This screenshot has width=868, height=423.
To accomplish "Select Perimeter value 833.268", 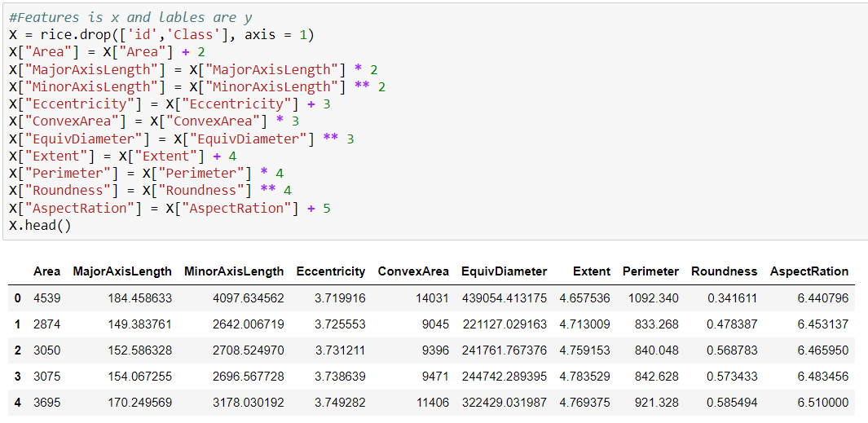I will pos(657,324).
